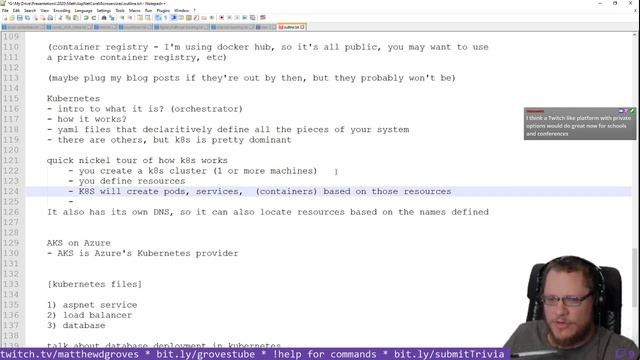Image resolution: width=640 pixels, height=360 pixels.
Task: Create a new document with the New icon
Action: [x=5, y=18]
